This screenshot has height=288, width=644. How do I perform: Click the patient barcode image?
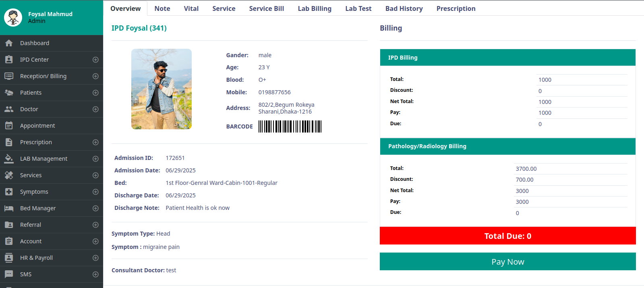coord(290,126)
